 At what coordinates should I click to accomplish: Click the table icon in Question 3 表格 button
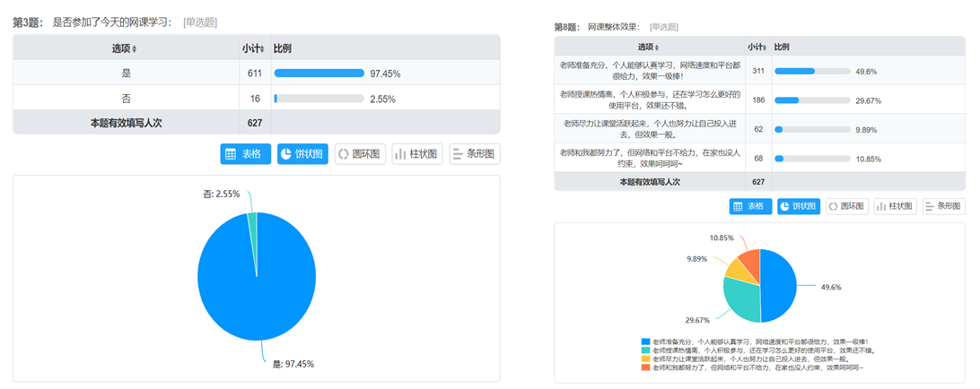click(x=231, y=154)
